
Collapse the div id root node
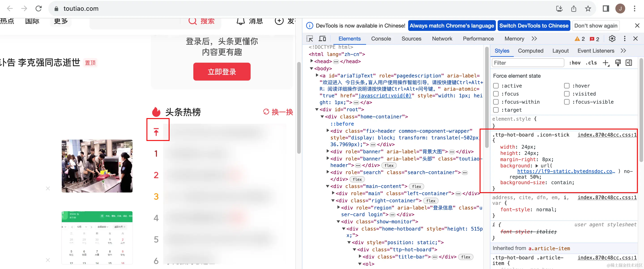pos(317,109)
